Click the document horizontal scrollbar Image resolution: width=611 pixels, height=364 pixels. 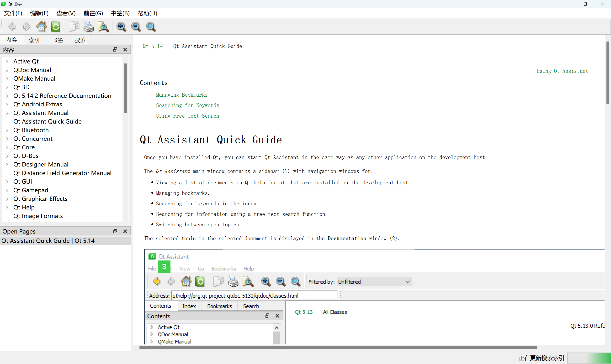point(338,348)
